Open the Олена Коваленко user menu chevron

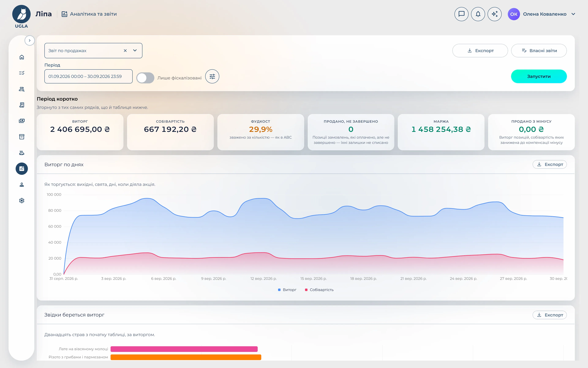573,14
